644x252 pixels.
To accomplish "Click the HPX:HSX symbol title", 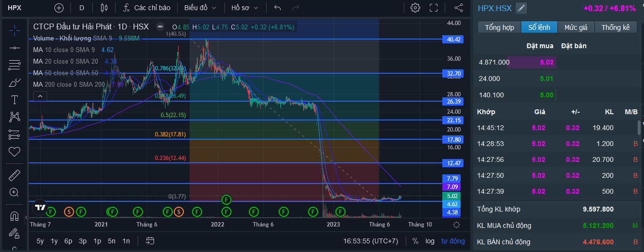I will click(494, 8).
